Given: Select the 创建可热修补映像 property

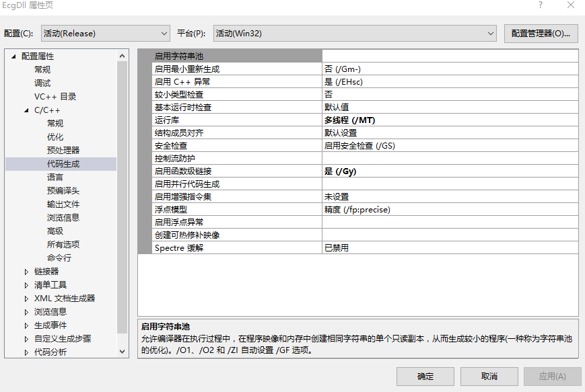Looking at the screenshot, I should (237, 235).
